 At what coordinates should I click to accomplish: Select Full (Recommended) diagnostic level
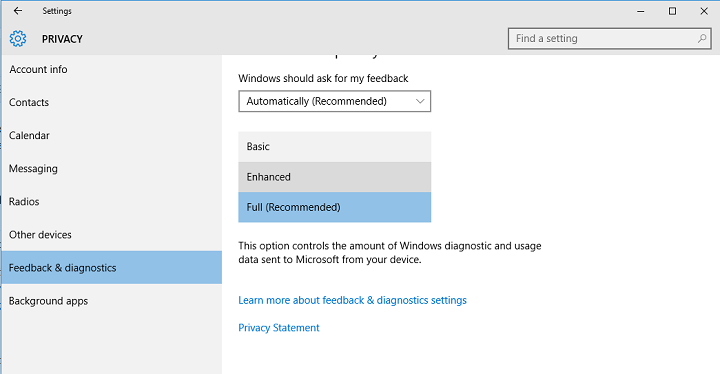point(334,207)
